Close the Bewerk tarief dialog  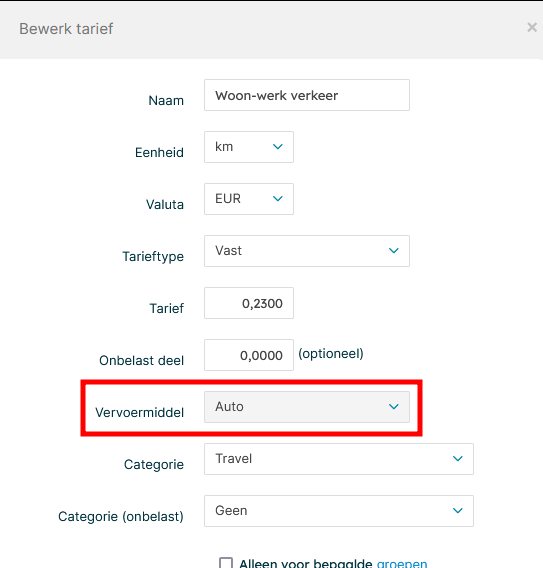pyautogui.click(x=532, y=27)
